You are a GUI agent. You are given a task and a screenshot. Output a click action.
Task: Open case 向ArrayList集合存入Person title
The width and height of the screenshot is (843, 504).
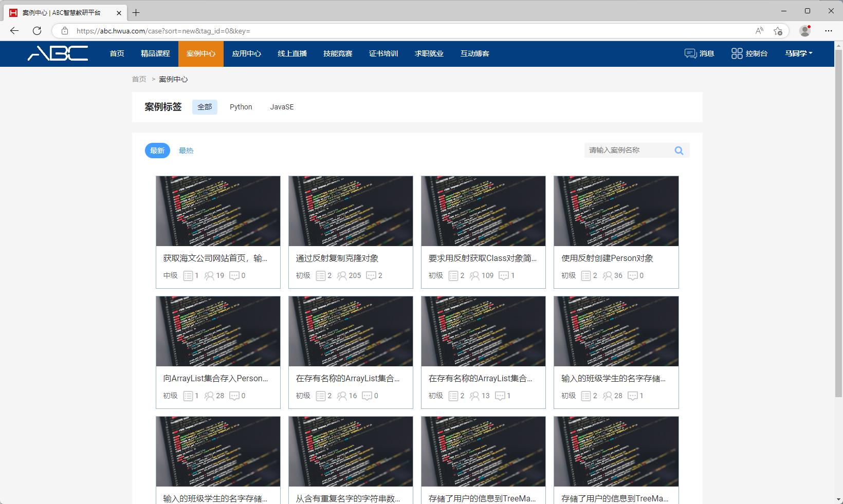coord(216,378)
